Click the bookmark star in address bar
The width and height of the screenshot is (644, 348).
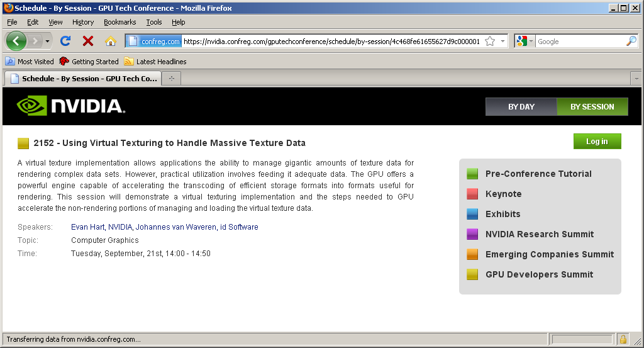pos(490,42)
